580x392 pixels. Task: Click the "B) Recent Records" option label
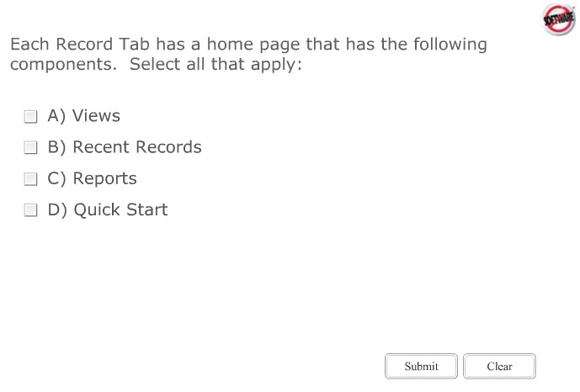pos(125,147)
